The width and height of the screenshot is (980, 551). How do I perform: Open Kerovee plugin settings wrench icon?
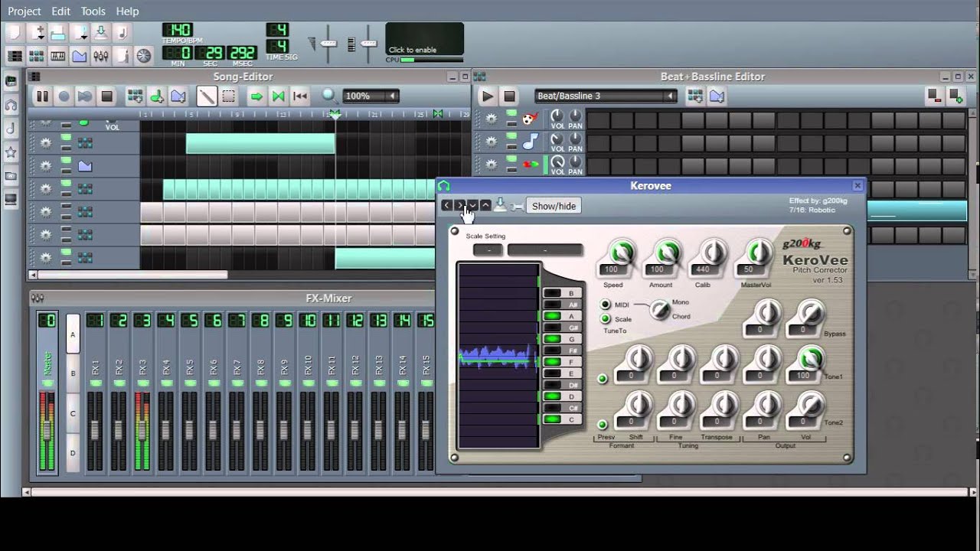click(517, 206)
